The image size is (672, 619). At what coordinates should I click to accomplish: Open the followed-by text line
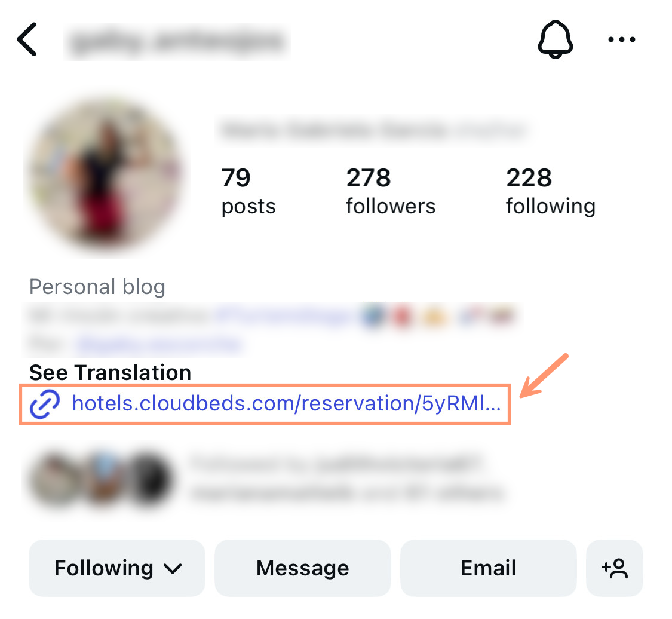tap(347, 479)
